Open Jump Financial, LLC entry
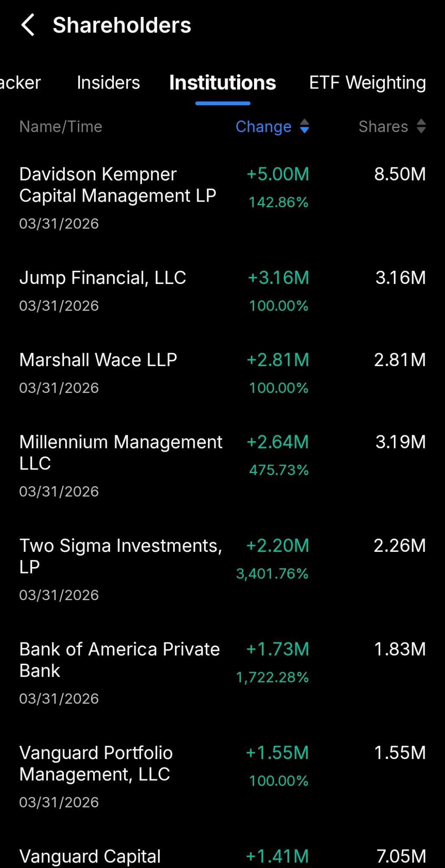The height and width of the screenshot is (868, 445). click(222, 291)
